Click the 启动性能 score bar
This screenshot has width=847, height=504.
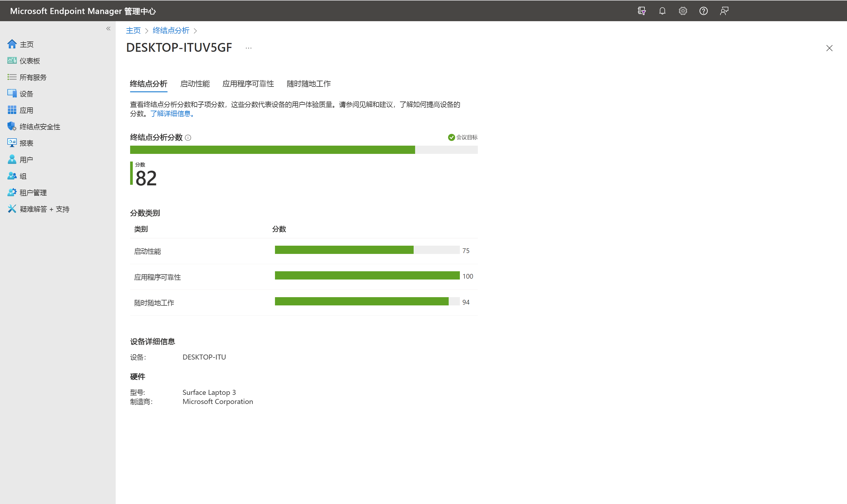[367, 250]
